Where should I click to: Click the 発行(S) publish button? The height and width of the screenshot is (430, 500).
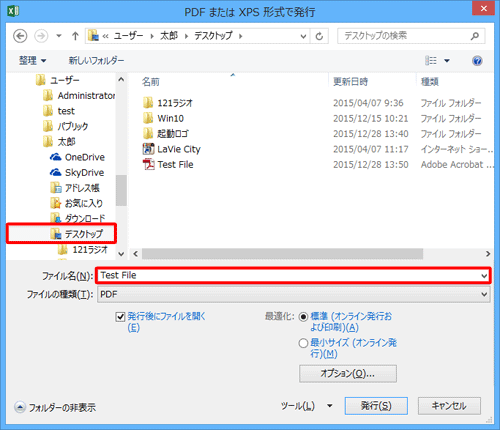coord(376,406)
